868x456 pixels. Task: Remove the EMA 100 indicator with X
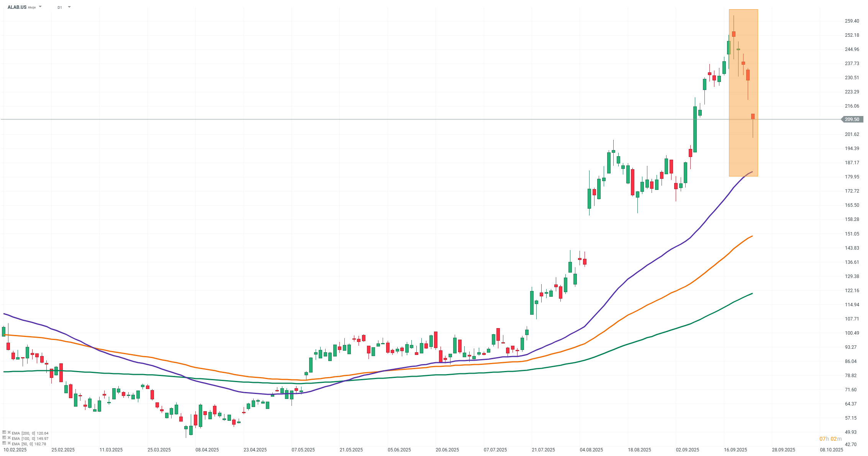(x=9, y=438)
